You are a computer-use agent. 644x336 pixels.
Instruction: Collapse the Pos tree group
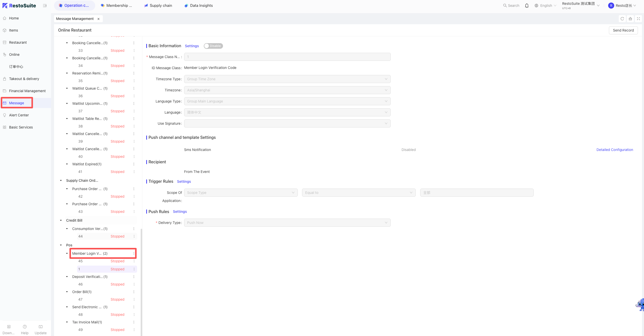[x=61, y=245]
